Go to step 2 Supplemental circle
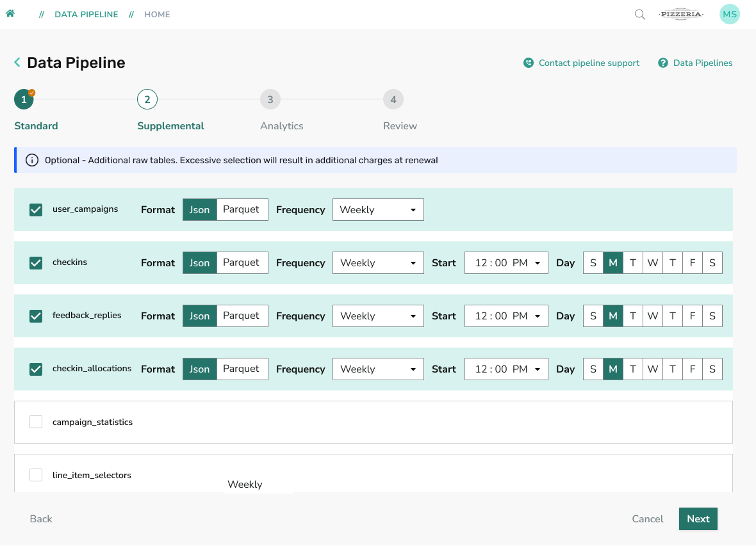The height and width of the screenshot is (546, 756). 147,100
